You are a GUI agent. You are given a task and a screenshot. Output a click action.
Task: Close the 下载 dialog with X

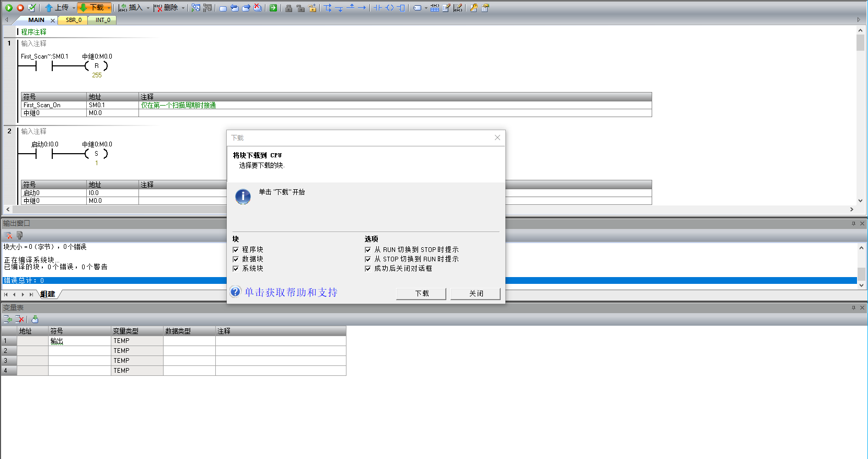(x=497, y=137)
